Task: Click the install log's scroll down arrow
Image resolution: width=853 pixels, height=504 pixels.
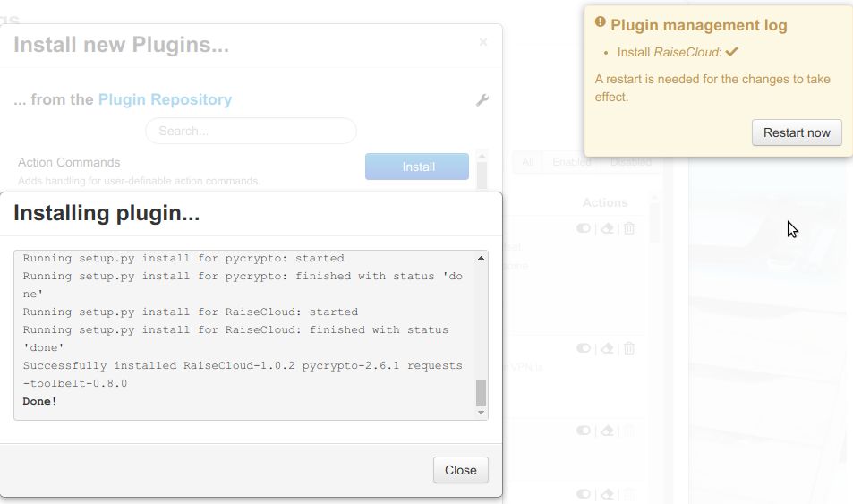Action: pyautogui.click(x=481, y=413)
